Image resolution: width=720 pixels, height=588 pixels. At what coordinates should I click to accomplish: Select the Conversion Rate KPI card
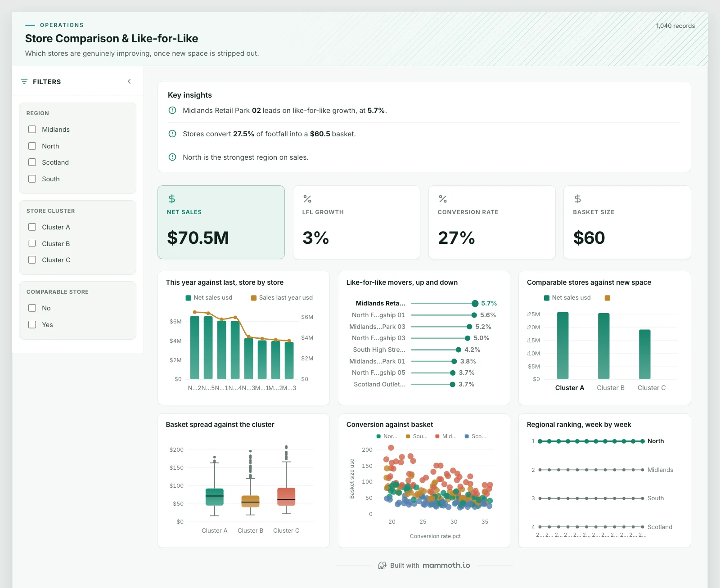[x=492, y=222]
